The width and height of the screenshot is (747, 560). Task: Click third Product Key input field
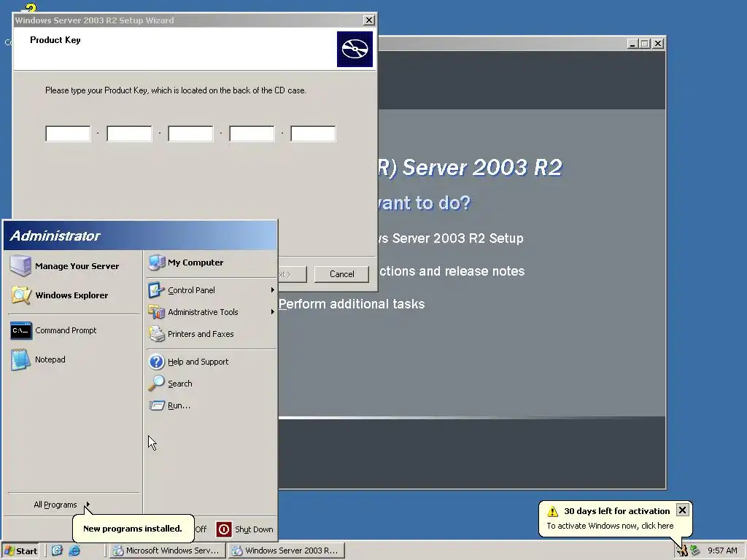click(x=190, y=134)
